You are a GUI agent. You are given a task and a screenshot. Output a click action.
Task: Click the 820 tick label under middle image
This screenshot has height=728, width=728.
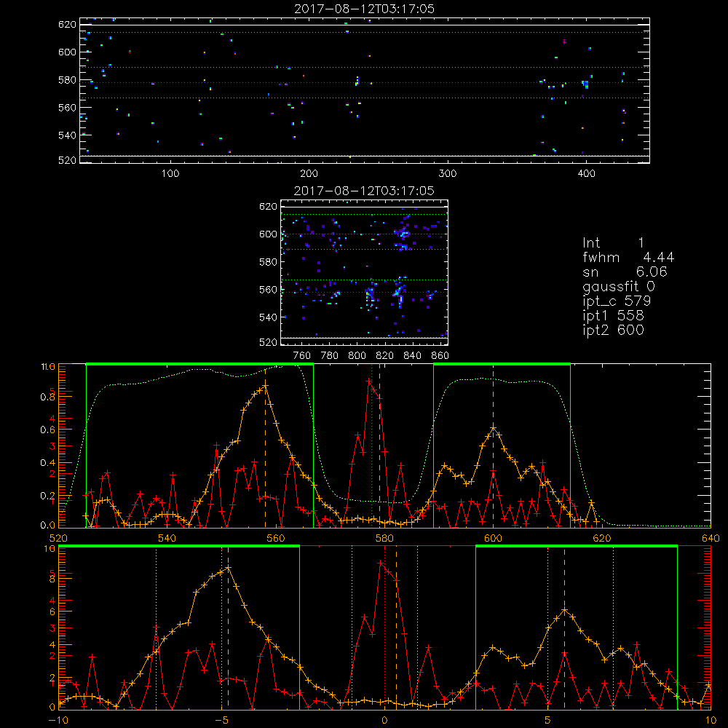(385, 356)
